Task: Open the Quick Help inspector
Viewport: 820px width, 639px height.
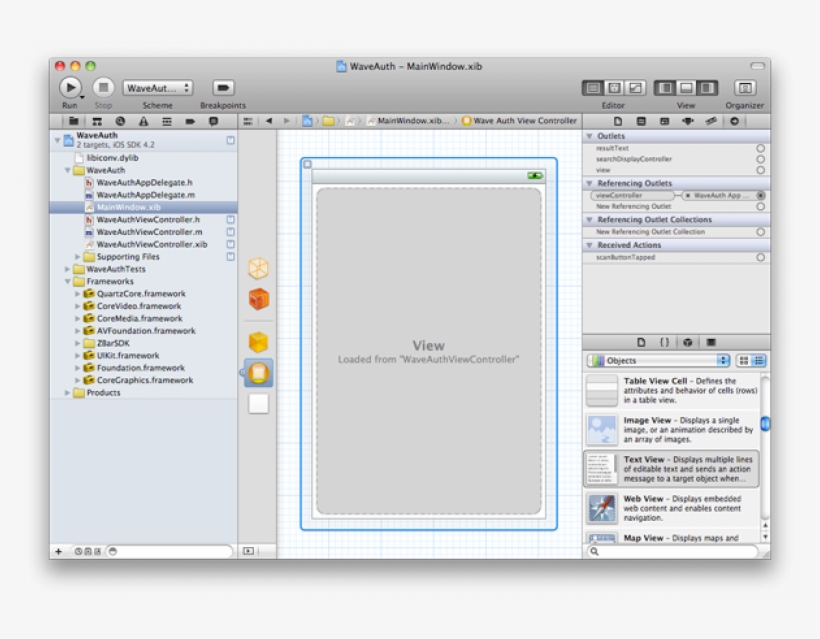Action: [639, 120]
